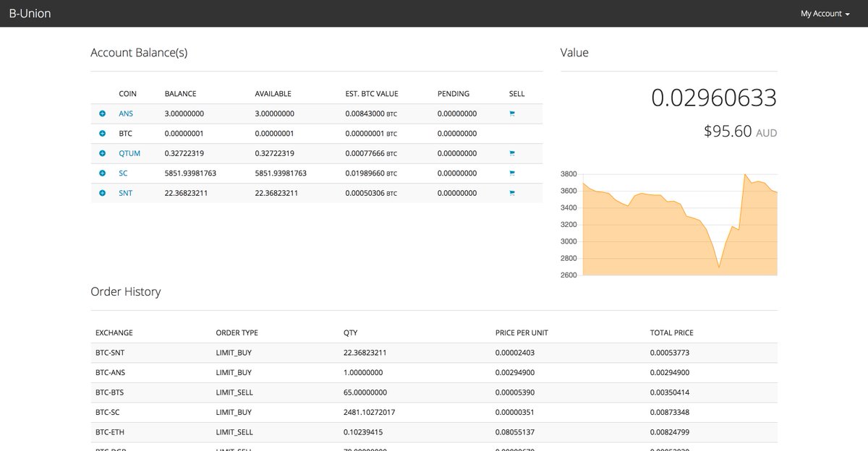This screenshot has height=451, width=868.
Task: Select the BTC-SNT order row
Action: [434, 353]
